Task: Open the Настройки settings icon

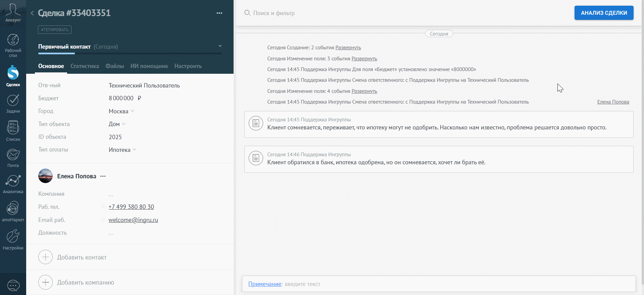Action: click(x=13, y=236)
